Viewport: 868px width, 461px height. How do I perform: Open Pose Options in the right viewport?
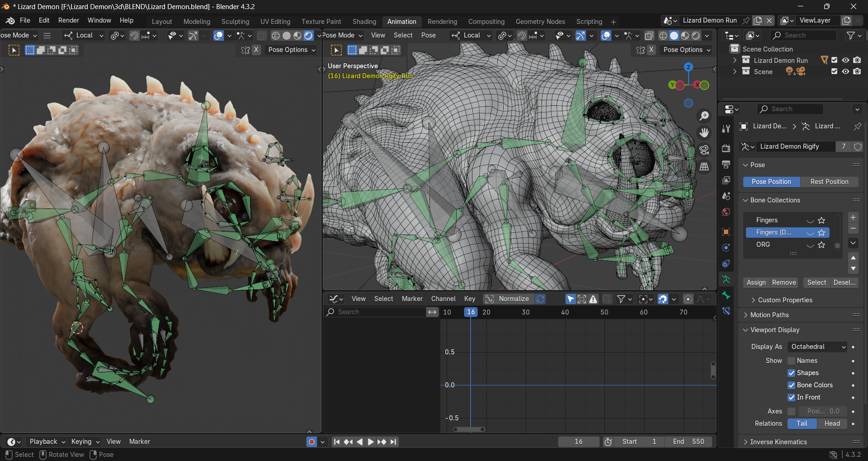pos(687,50)
